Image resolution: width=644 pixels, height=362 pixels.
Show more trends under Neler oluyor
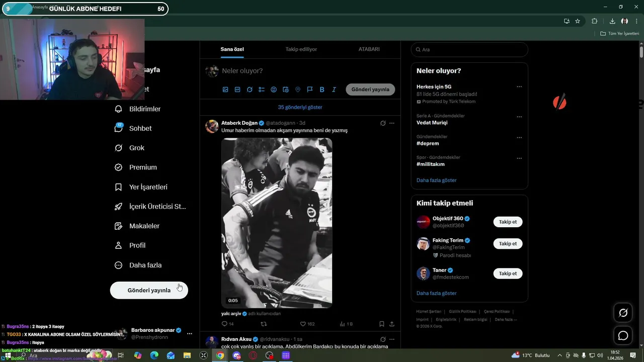pyautogui.click(x=436, y=180)
